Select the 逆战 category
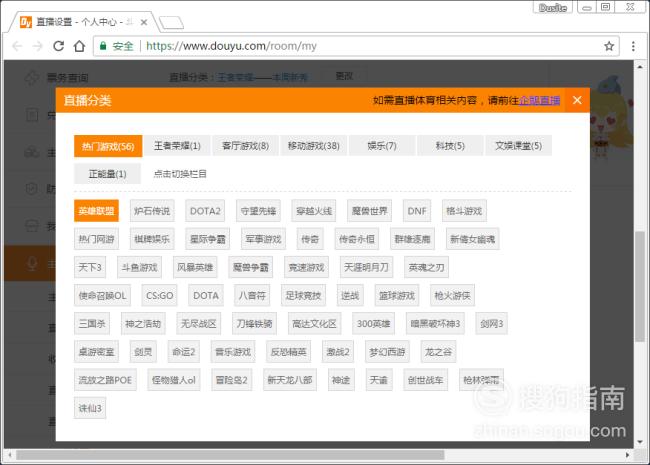The height and width of the screenshot is (465, 650). point(350,295)
